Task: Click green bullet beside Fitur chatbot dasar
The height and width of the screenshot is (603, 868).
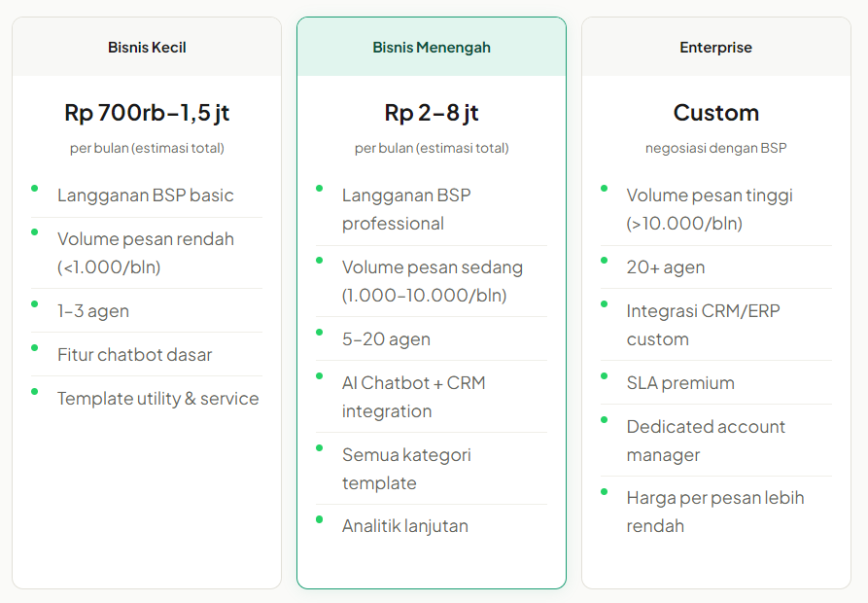Action: click(35, 347)
